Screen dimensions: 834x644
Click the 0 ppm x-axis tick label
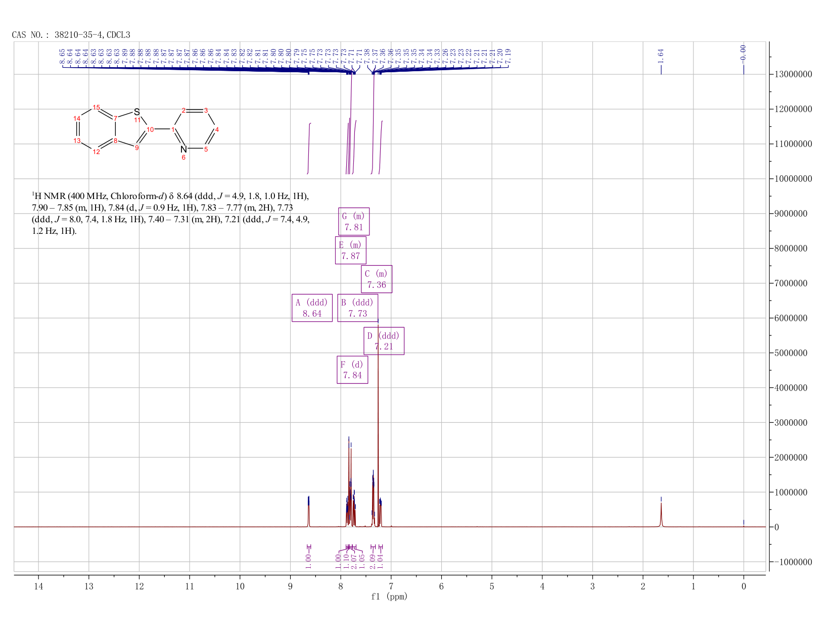tap(744, 586)
